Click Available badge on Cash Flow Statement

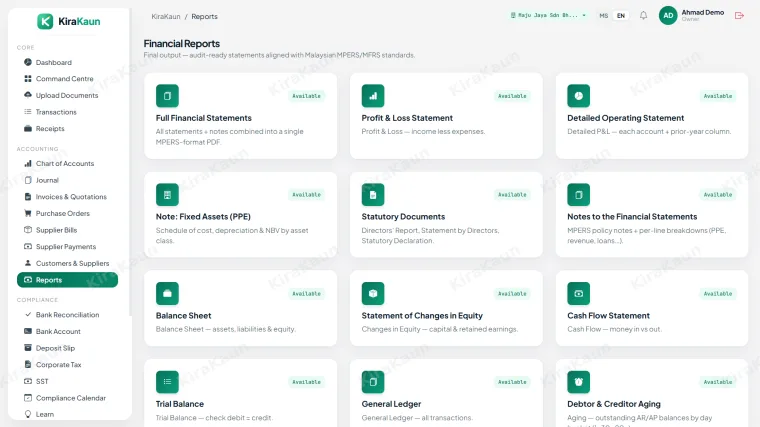(x=718, y=293)
